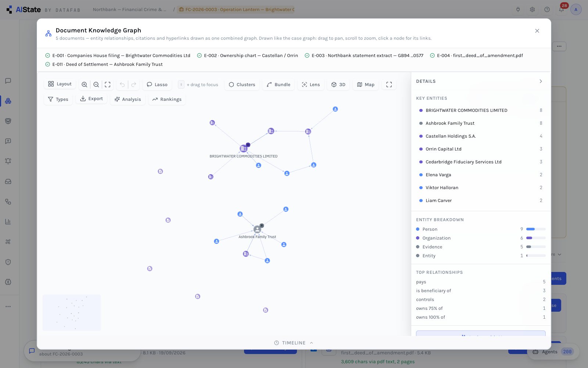The height and width of the screenshot is (368, 588).
Task: Export the knowledge graph
Action: pyautogui.click(x=92, y=99)
